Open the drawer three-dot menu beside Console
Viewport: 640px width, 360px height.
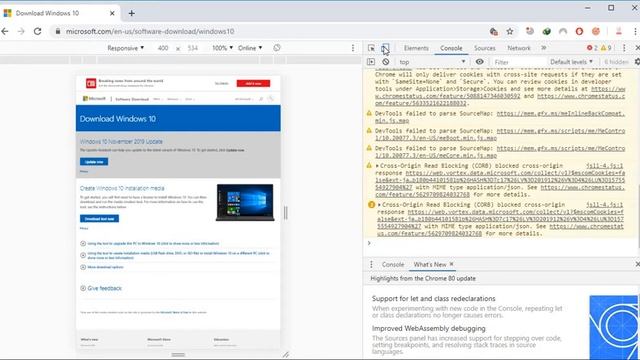[371, 264]
